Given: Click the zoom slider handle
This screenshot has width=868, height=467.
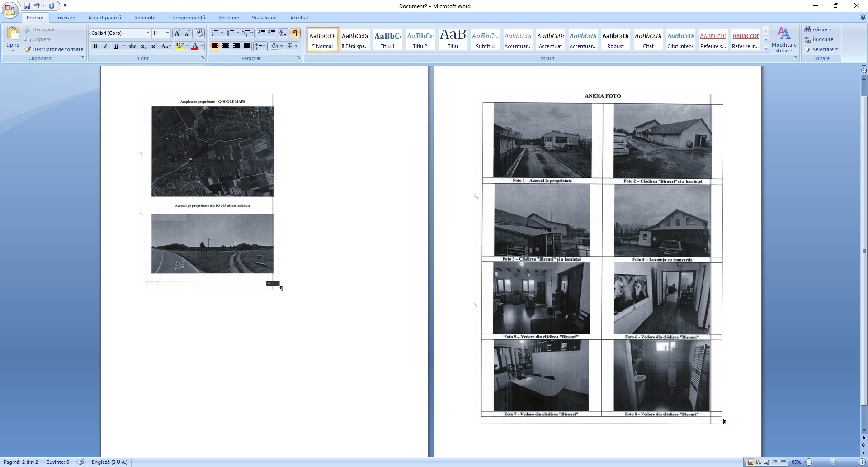Looking at the screenshot, I should click(x=833, y=462).
